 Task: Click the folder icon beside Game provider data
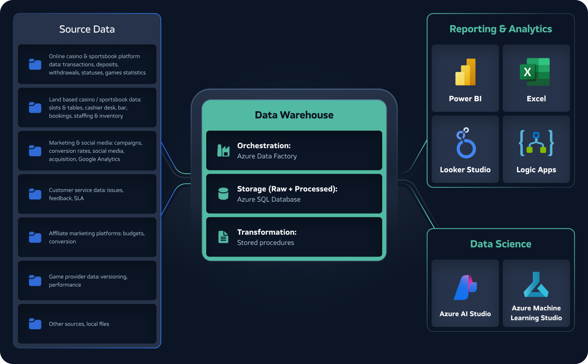point(35,280)
